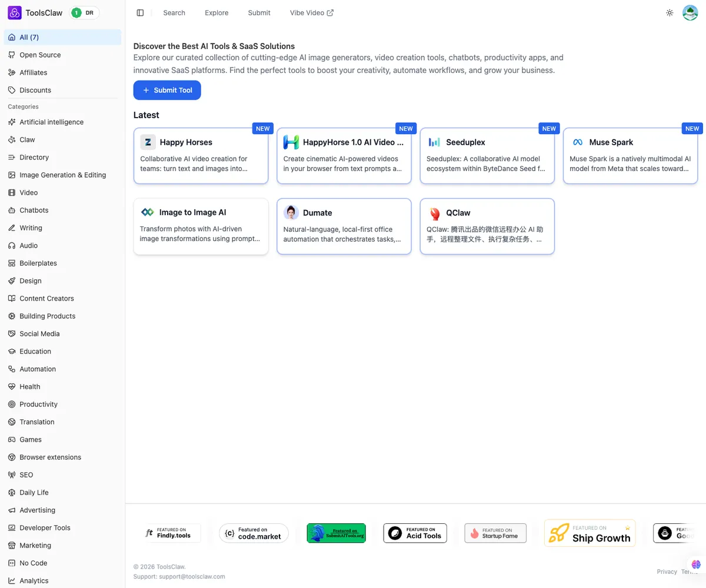Open the Featured on code.market badge
The image size is (706, 588).
[x=254, y=533]
